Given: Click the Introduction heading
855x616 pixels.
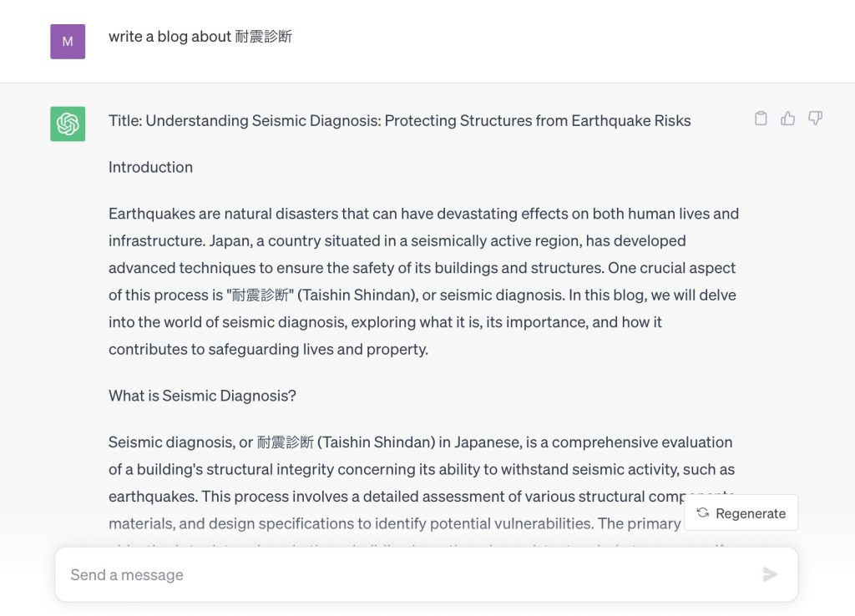Looking at the screenshot, I should 150,167.
